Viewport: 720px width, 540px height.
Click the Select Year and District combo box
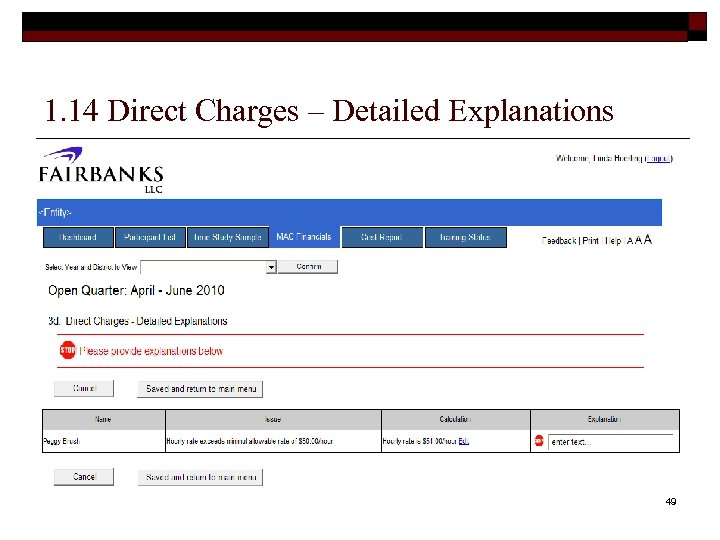[x=208, y=267]
